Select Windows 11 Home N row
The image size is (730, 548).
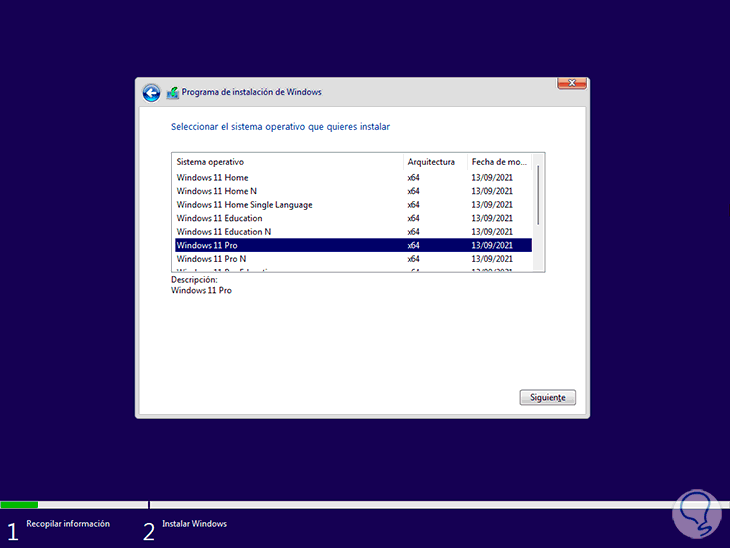(353, 191)
